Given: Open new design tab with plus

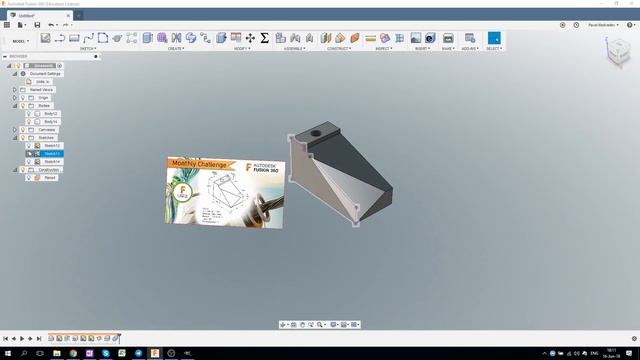Looking at the screenshot, I should (79, 16).
